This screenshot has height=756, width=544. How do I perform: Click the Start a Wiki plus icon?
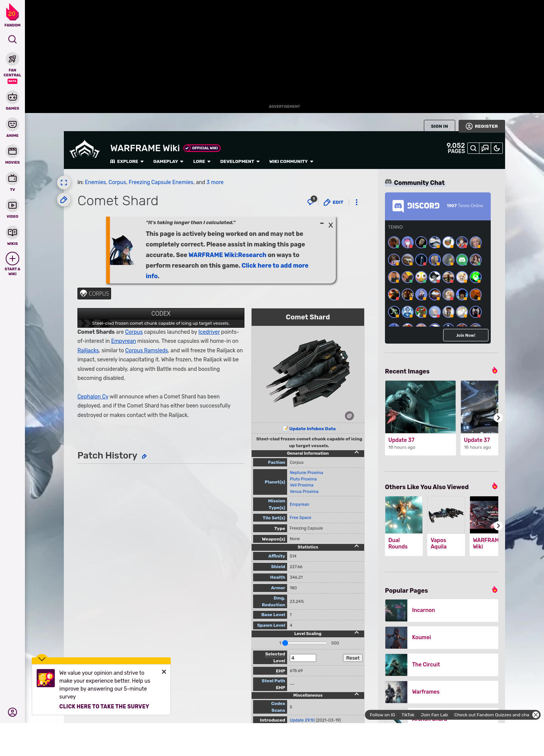(12, 259)
